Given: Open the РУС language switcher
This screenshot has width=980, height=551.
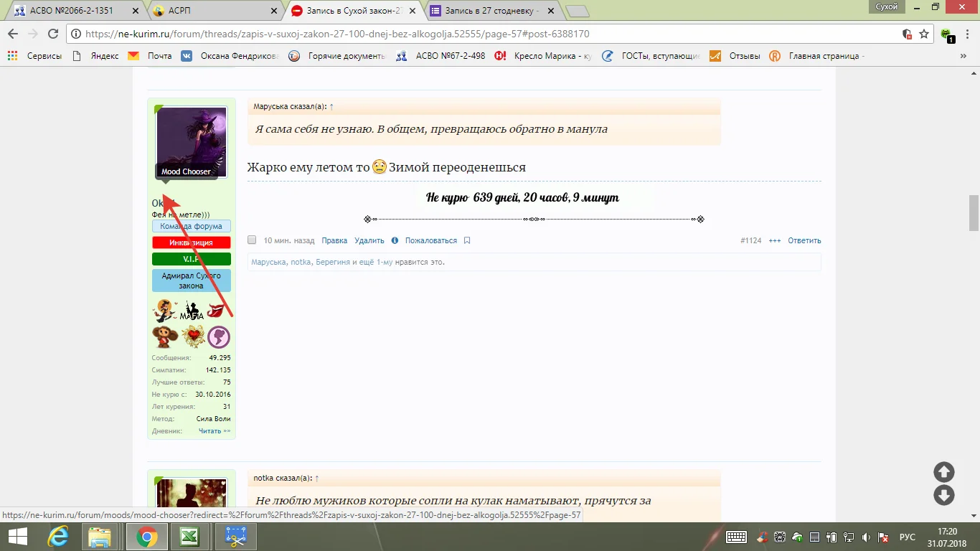Looking at the screenshot, I should (x=907, y=537).
